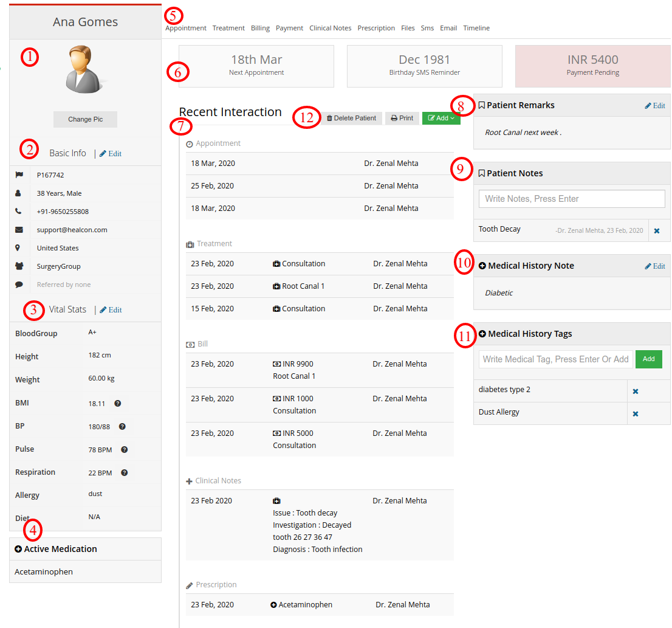Open the 23 Feb 2020 clinical note
Viewport: 672px width, 628px height.
[320, 525]
